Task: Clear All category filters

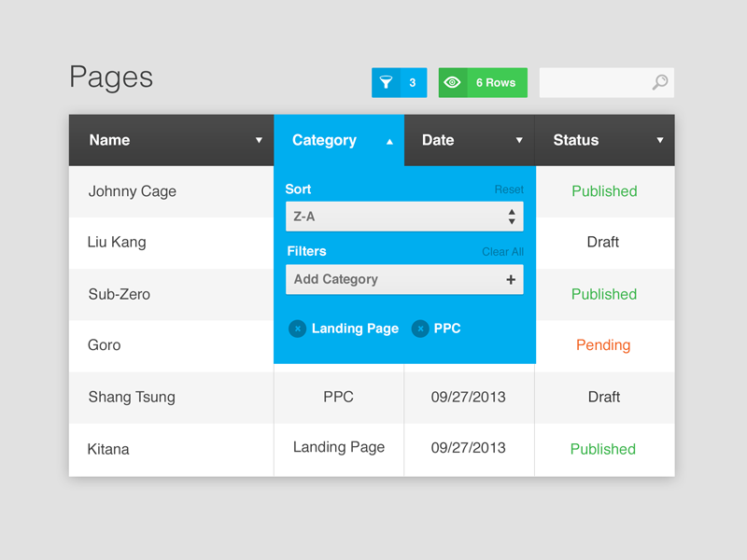Action: click(x=504, y=251)
